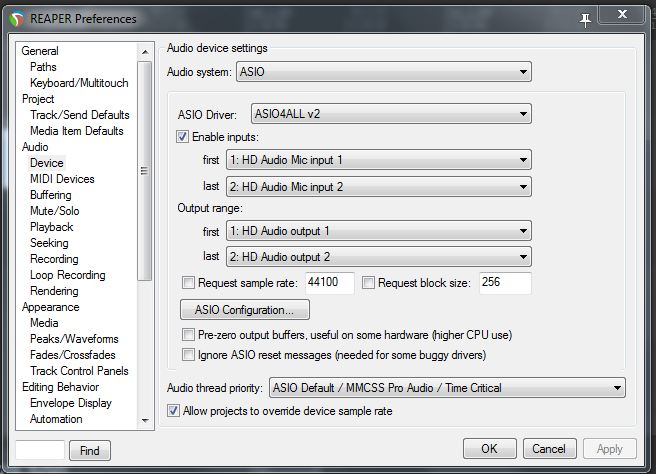The width and height of the screenshot is (656, 474).
Task: Confirm preferences with OK
Action: (x=489, y=449)
